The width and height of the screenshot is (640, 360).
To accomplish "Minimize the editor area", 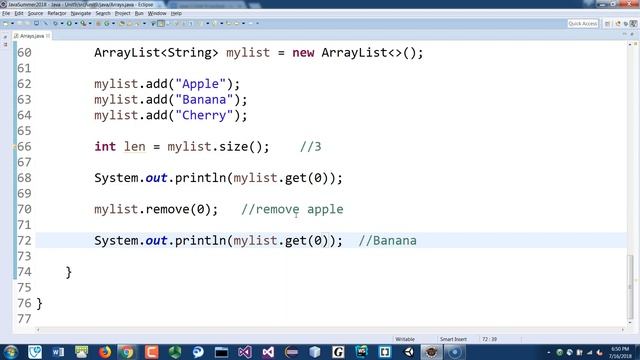I will 624,34.
